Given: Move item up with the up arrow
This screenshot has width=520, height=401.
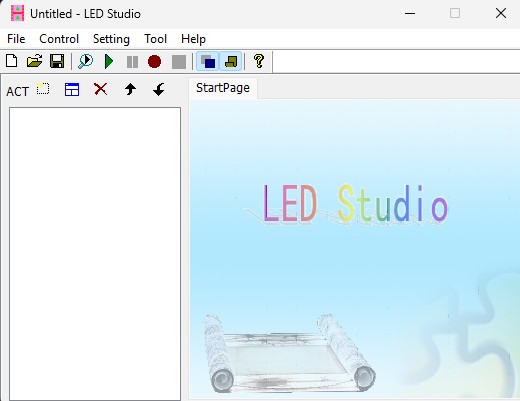Looking at the screenshot, I should 130,89.
